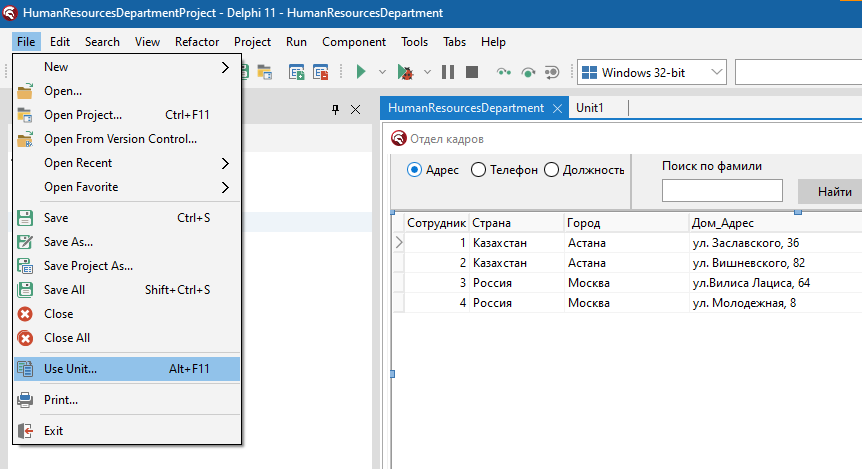Screen dimensions: 862x469
Task: Click the red Close icon in menu
Action: (x=25, y=314)
